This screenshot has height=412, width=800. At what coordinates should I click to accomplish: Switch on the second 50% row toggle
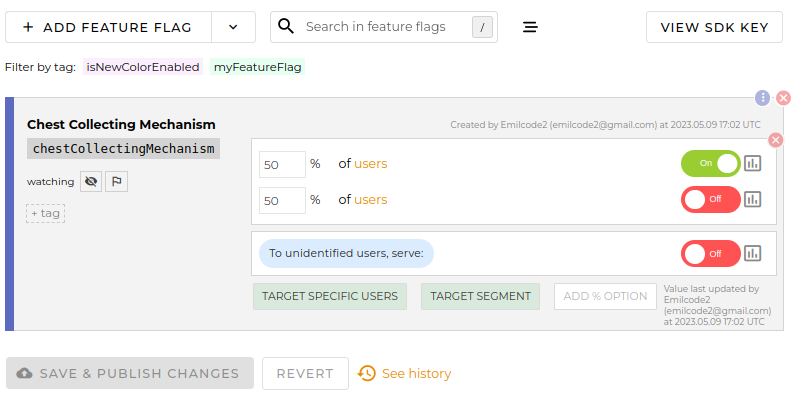point(710,199)
